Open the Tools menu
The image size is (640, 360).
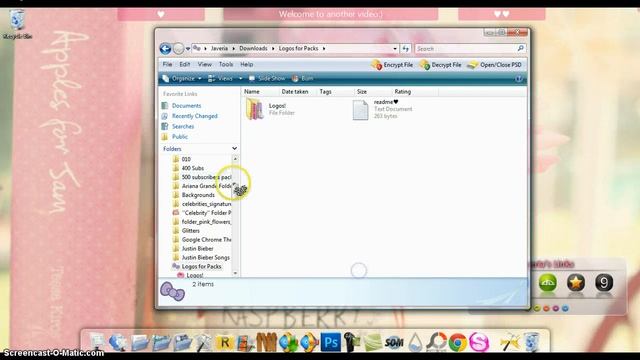[x=226, y=64]
